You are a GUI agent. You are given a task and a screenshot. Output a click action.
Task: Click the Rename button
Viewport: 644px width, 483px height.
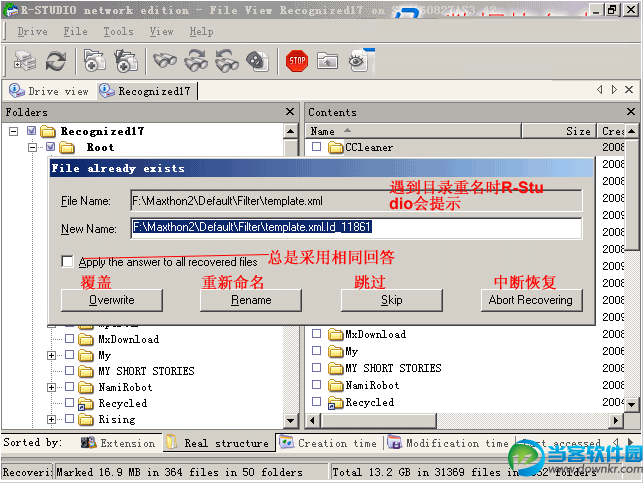(251, 300)
